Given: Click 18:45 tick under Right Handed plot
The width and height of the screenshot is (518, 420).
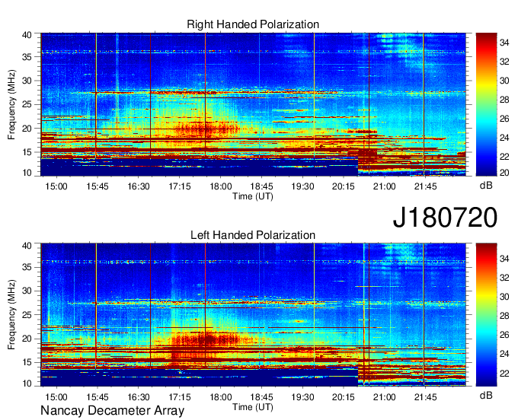Looking at the screenshot, I should (x=261, y=186).
